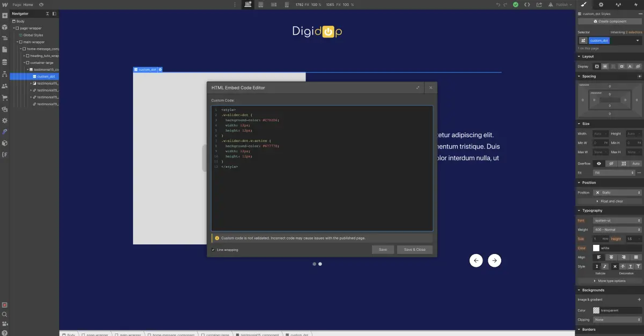The image size is (644, 336).
Task: Select custom_dot in the Navigator tree
Action: coord(46,77)
